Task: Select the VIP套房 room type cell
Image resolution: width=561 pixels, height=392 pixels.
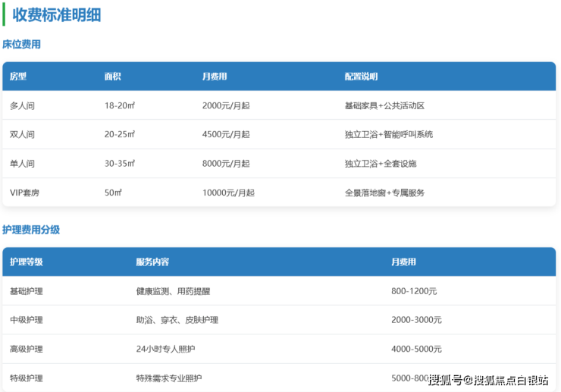Action: [x=24, y=193]
